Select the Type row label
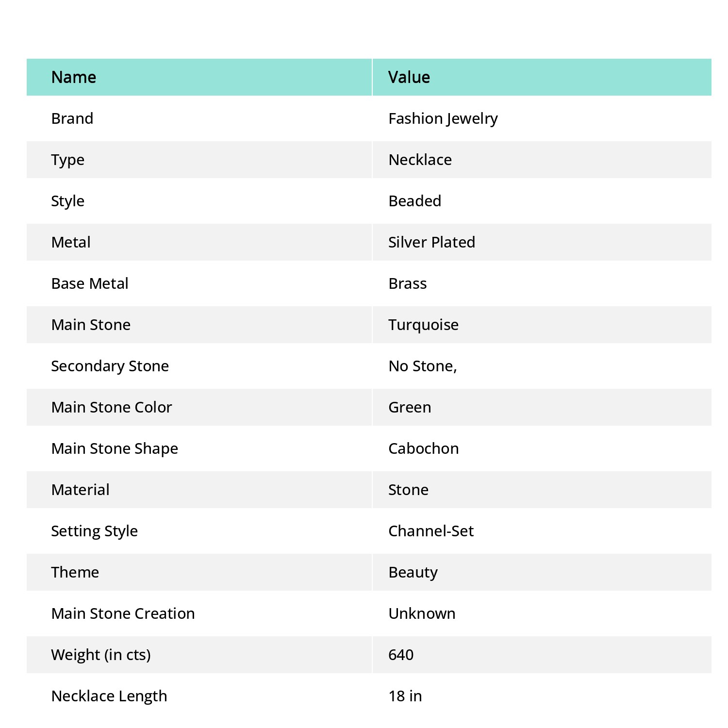Screen dimensions: 728x728 pyautogui.click(x=68, y=160)
